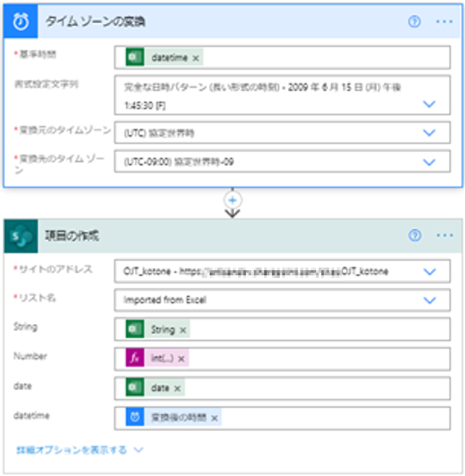The image size is (465, 476).
Task: Remove the 変換後の時間 token from datetime field
Action: (214, 418)
